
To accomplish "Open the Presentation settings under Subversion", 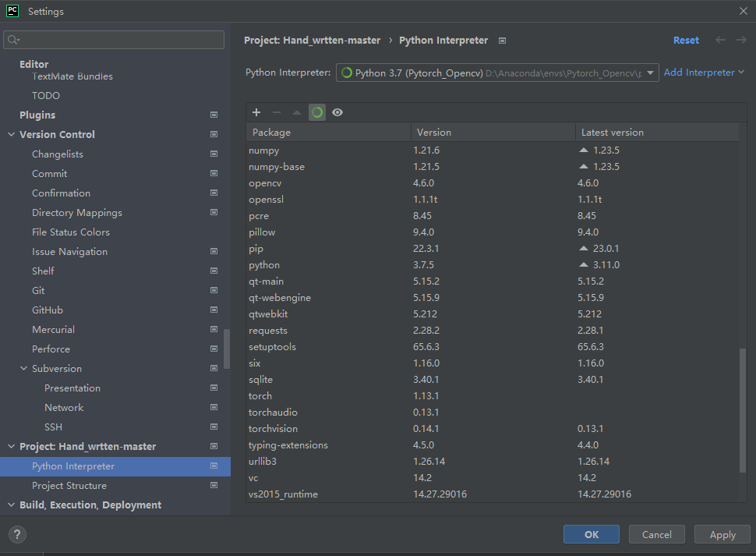I will [x=72, y=388].
